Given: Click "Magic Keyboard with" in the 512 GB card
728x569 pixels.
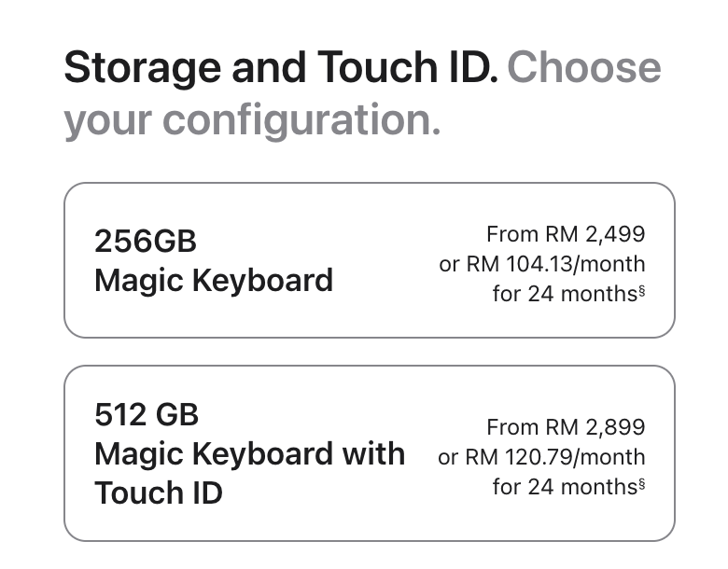Looking at the screenshot, I should point(249,454).
